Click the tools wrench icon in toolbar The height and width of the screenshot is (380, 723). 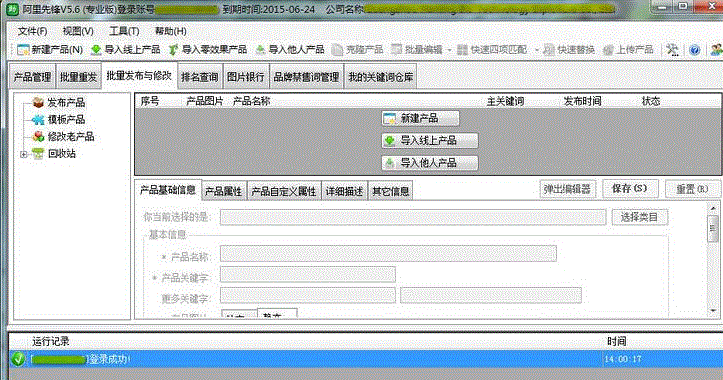[x=672, y=50]
